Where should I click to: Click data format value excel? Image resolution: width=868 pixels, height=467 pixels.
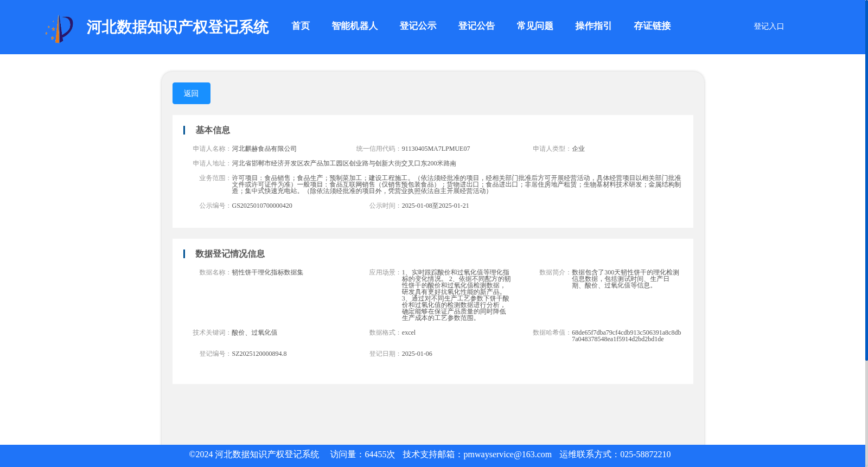tap(409, 332)
